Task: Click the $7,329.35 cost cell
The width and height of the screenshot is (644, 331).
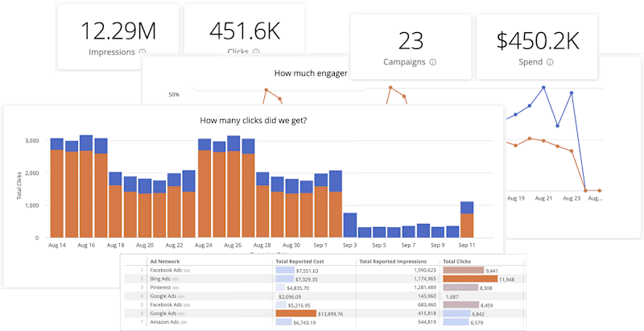Action: click(x=306, y=279)
